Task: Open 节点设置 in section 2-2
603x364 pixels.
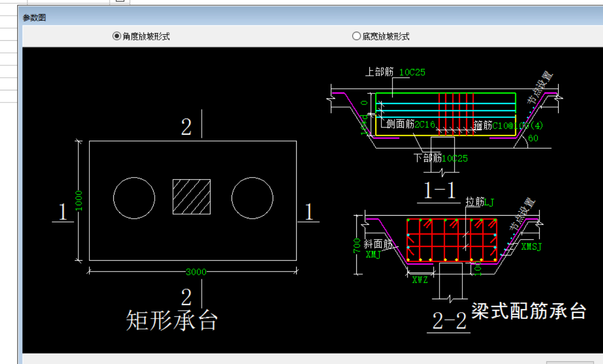Action: pyautogui.click(x=522, y=214)
